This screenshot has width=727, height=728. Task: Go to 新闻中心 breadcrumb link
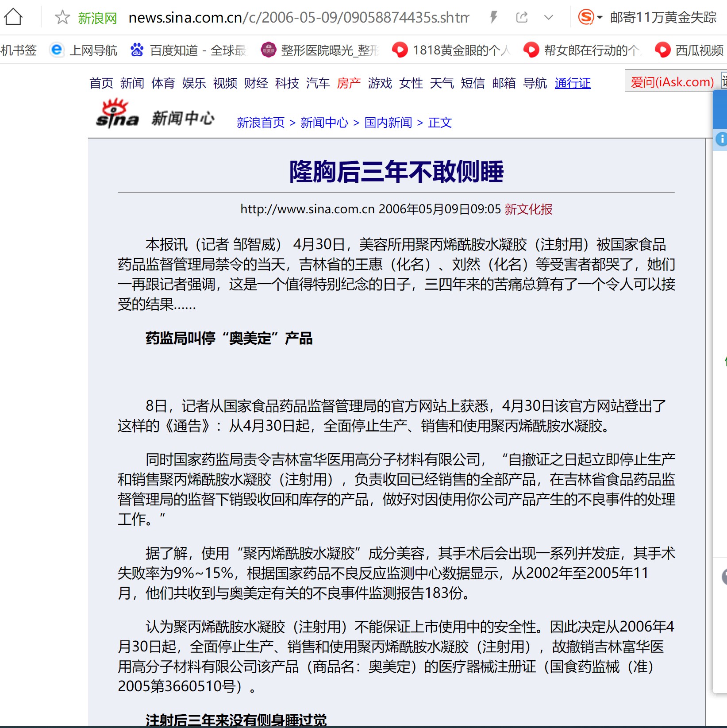pyautogui.click(x=324, y=122)
